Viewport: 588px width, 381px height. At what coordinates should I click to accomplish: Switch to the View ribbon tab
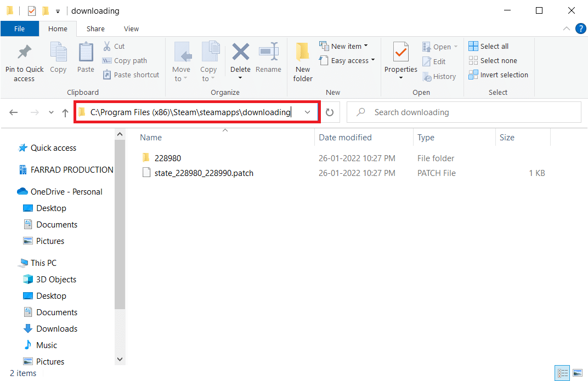pos(131,29)
